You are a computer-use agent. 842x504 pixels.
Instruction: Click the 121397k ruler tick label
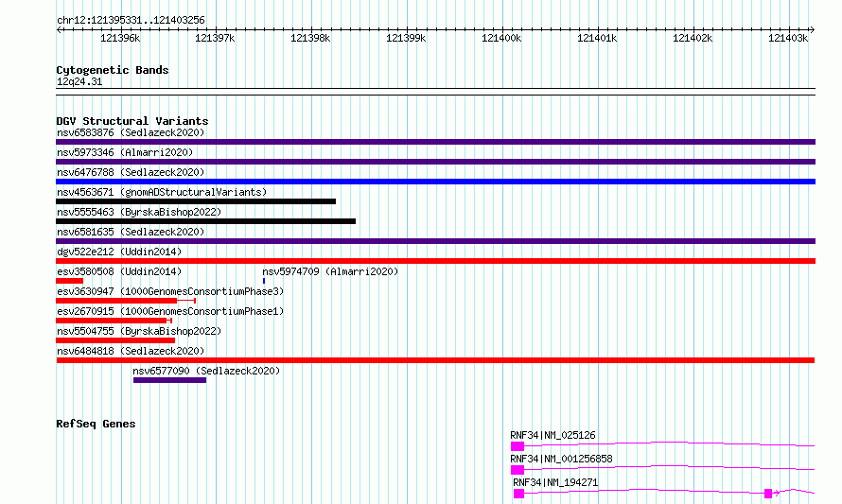(x=215, y=38)
